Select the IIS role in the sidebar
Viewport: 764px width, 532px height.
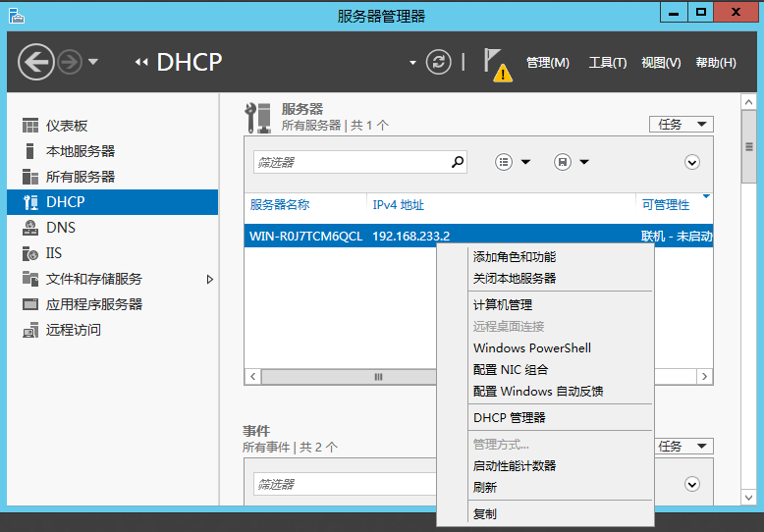tap(113, 253)
